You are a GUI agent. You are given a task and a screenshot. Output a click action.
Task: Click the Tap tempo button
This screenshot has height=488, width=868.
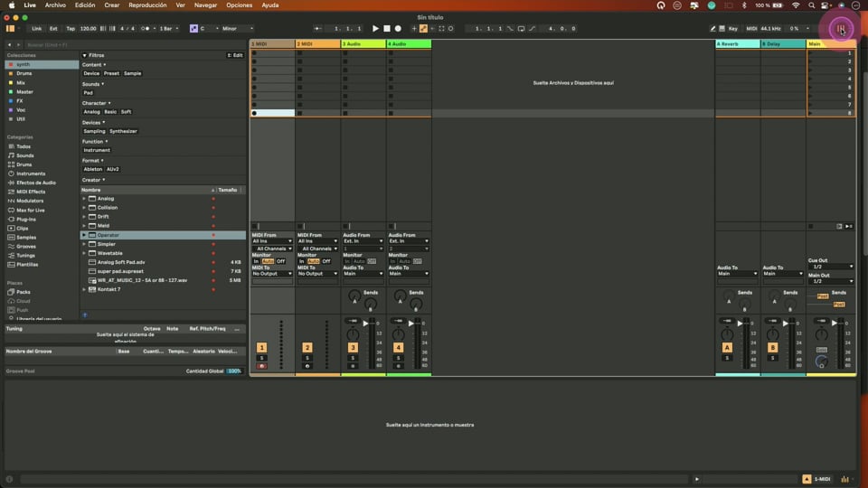pyautogui.click(x=71, y=29)
